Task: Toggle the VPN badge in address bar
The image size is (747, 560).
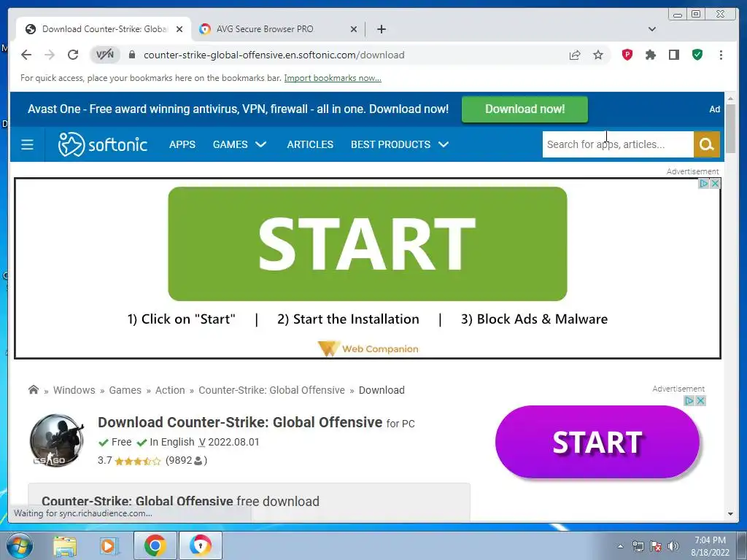Action: point(105,55)
